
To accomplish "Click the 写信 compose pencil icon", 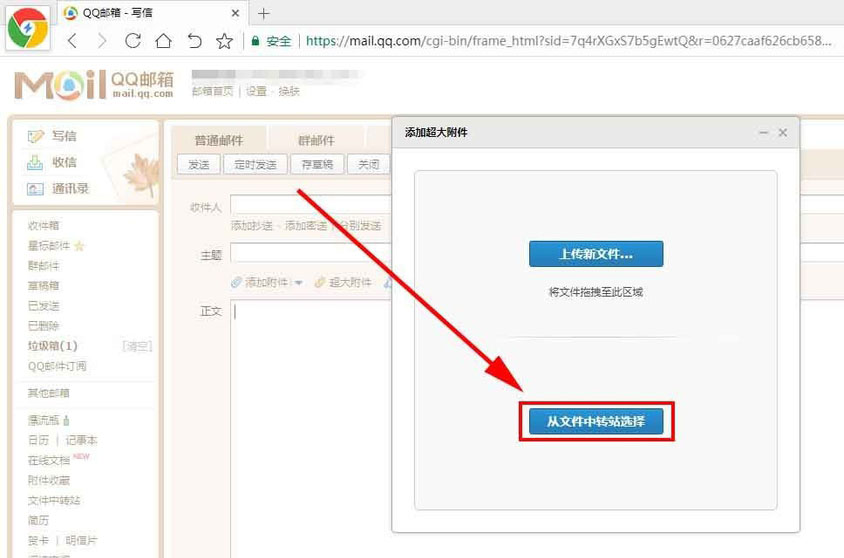I will pyautogui.click(x=36, y=136).
